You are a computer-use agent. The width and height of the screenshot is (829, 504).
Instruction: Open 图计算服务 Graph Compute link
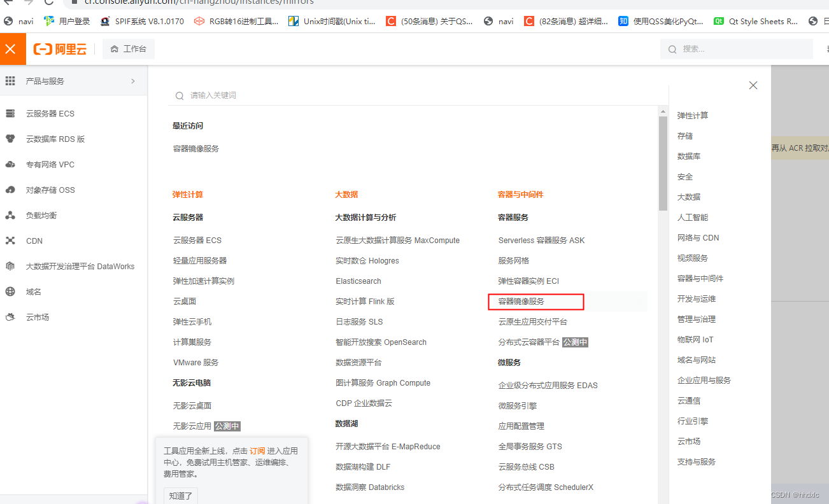[383, 383]
